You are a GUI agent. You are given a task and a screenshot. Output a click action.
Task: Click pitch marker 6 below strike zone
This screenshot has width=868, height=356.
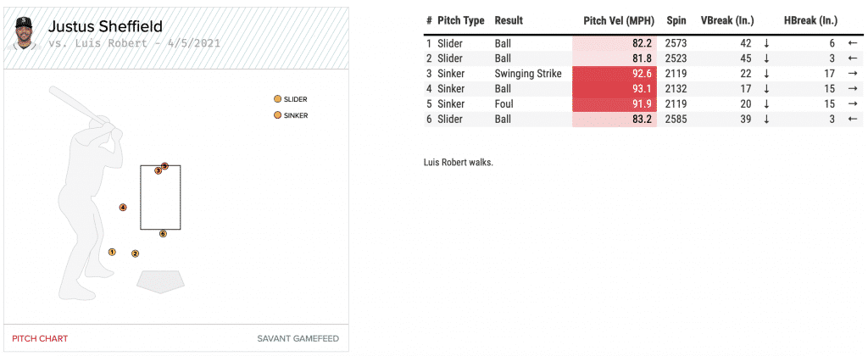click(x=163, y=233)
